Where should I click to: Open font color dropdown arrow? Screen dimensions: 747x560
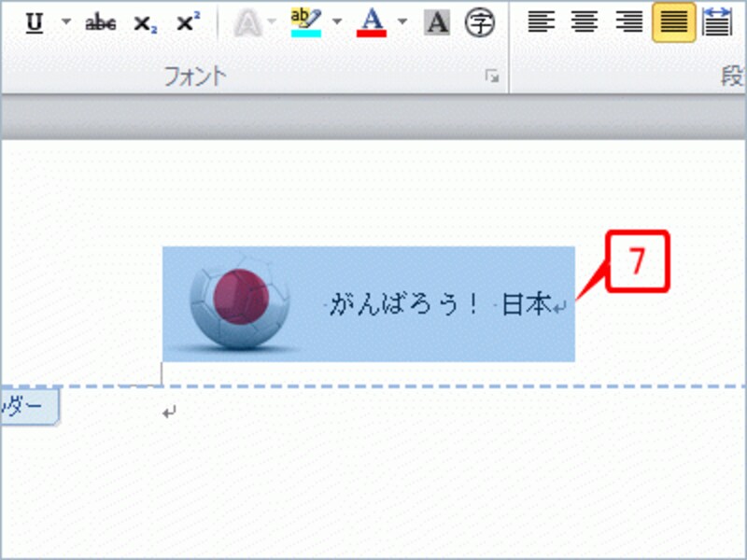402,21
